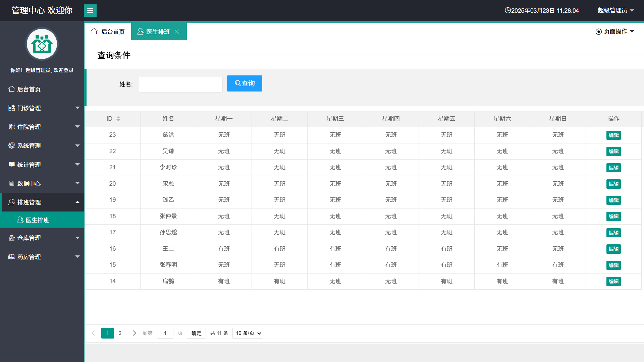Click 编辑 button for 葛洪 row
This screenshot has height=362, width=644.
(613, 135)
